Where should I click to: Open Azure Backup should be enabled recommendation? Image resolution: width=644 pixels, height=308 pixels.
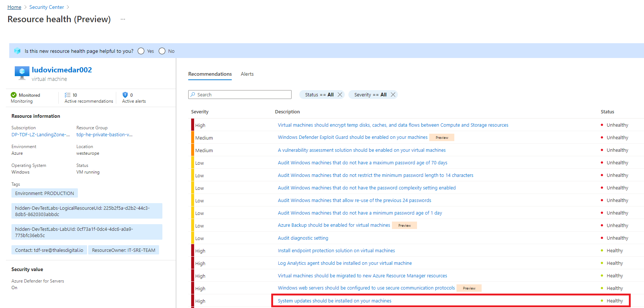334,225
